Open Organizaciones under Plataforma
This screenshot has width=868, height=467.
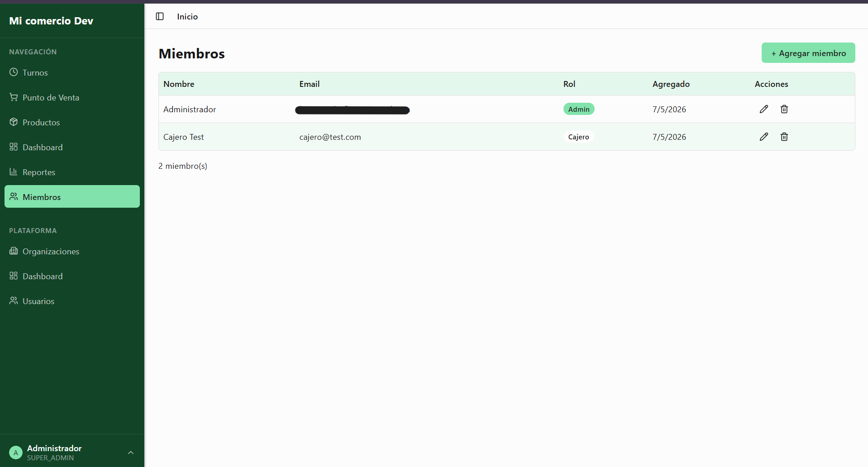click(x=72, y=251)
